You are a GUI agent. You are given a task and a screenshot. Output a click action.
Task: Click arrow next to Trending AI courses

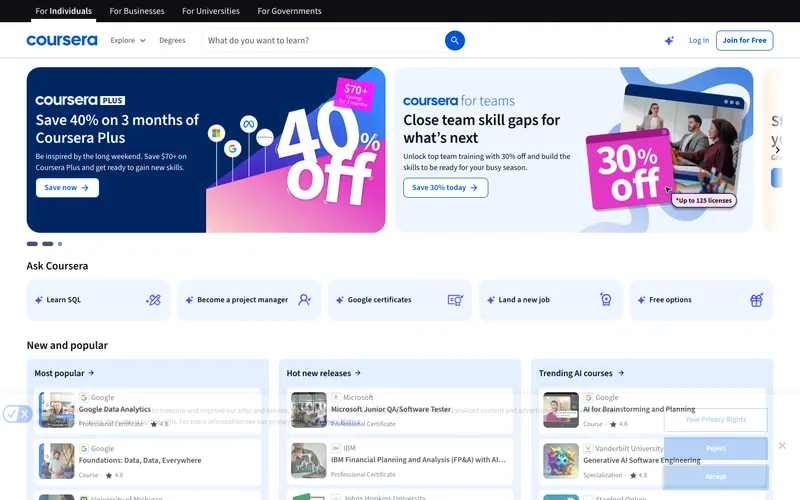[621, 373]
